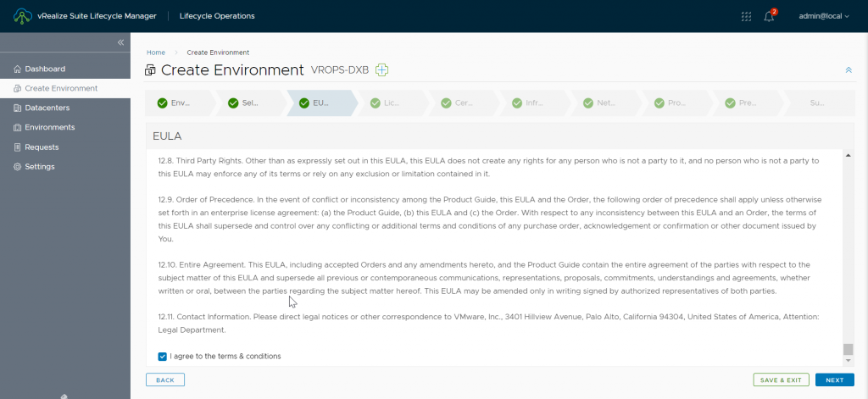
Task: Click the Requests list icon
Action: coord(17,147)
